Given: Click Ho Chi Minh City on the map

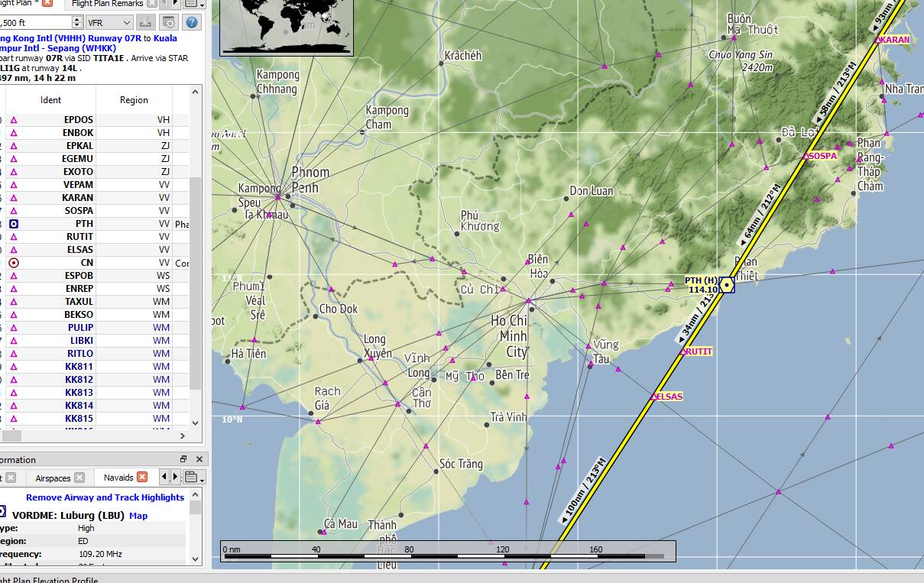Looking at the screenshot, I should pos(511,336).
